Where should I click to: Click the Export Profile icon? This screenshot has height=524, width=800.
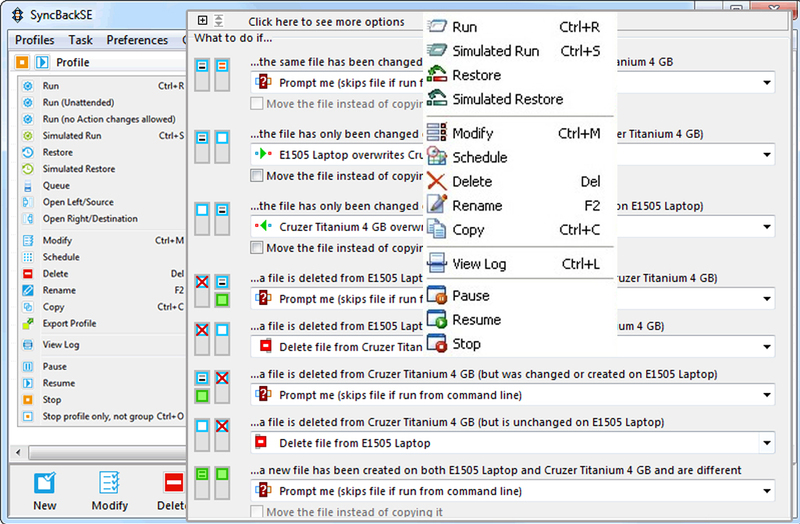pos(28,323)
